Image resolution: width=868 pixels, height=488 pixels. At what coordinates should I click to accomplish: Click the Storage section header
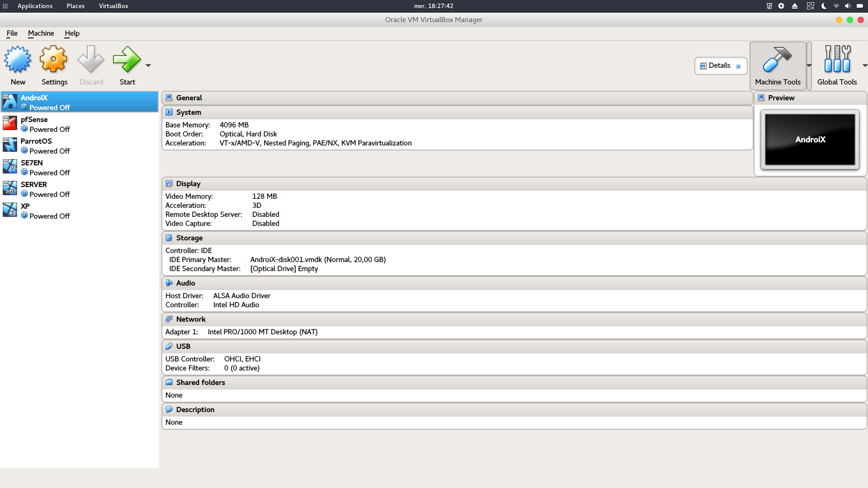click(x=189, y=238)
